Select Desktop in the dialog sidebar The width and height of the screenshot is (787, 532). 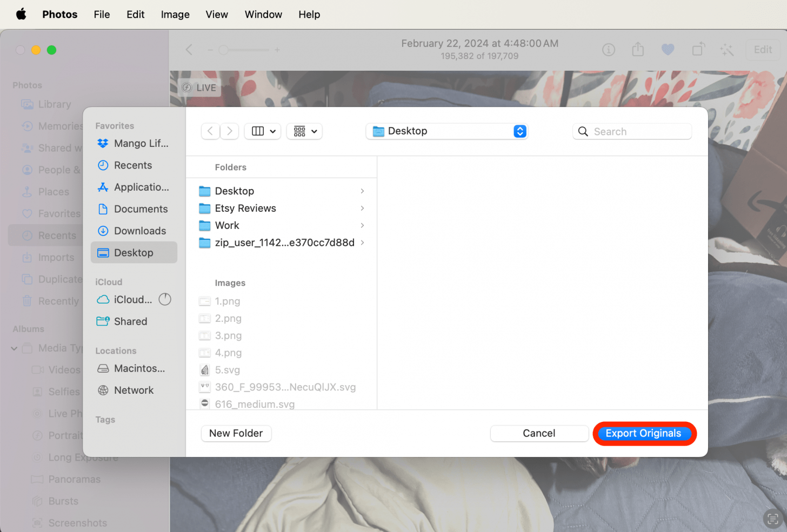pyautogui.click(x=134, y=253)
